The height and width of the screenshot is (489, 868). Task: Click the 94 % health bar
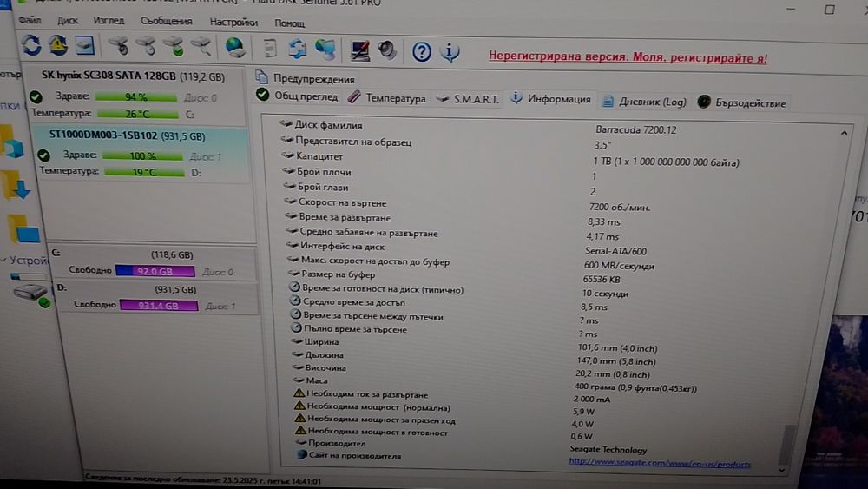click(136, 97)
